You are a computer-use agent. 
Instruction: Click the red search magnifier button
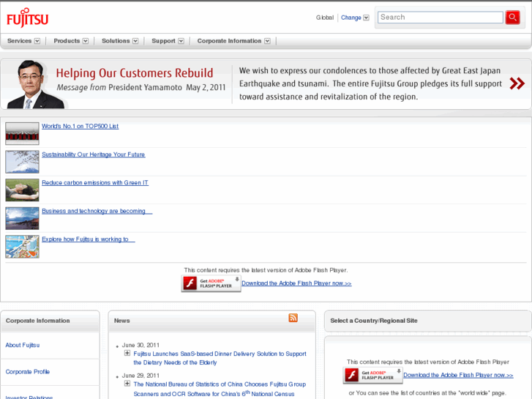coord(512,18)
